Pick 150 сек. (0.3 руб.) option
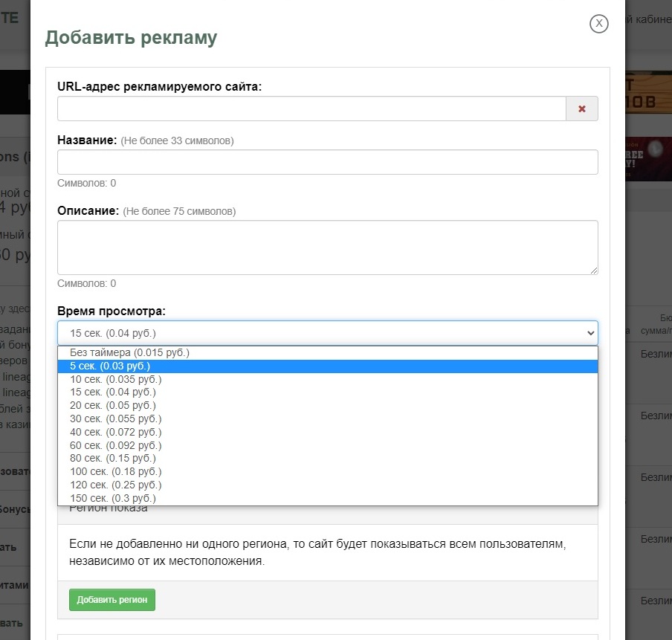Screen dimensions: 672x640 tap(113, 498)
